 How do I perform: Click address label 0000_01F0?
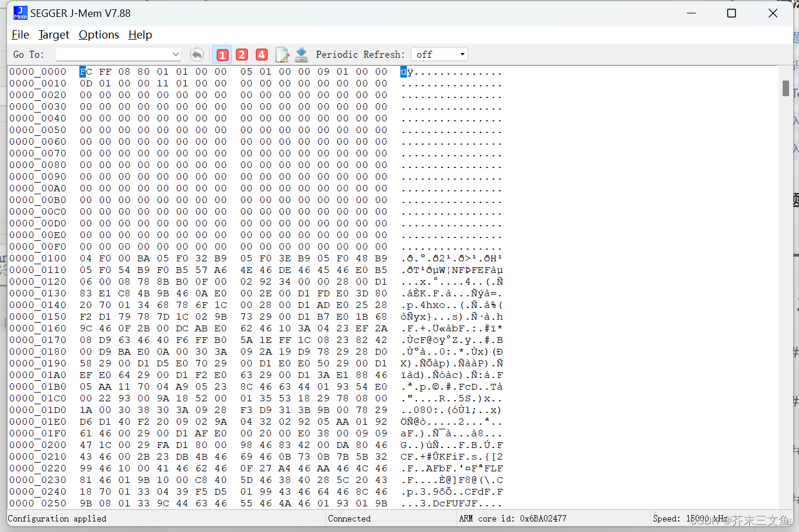[38, 433]
